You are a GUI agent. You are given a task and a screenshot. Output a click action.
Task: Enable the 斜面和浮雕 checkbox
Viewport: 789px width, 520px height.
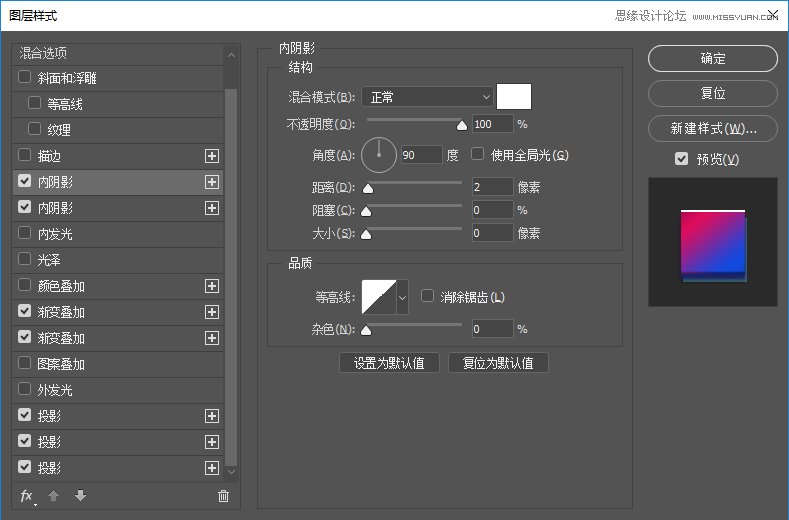click(25, 78)
